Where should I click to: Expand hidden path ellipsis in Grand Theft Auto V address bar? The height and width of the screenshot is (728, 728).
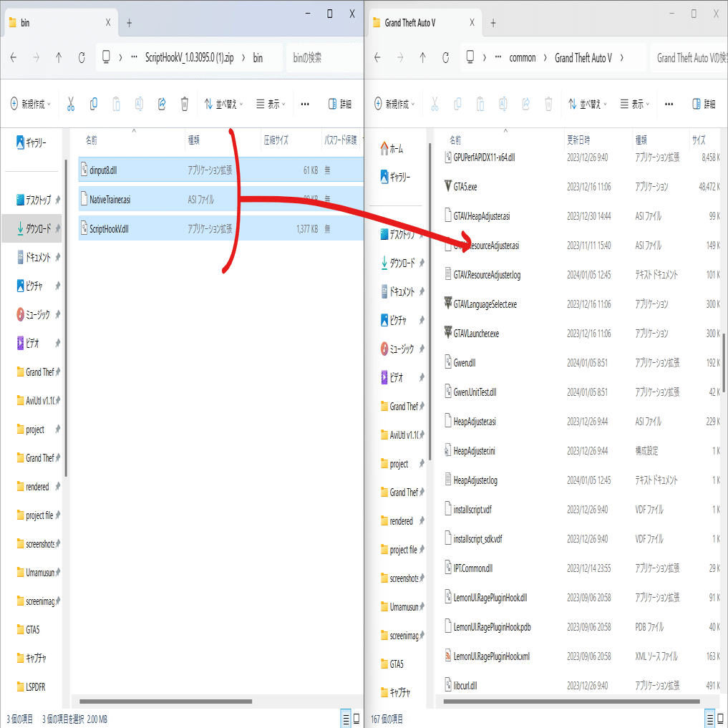pyautogui.click(x=498, y=57)
